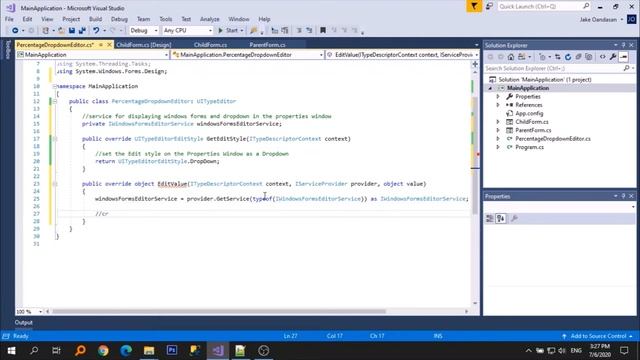Expand the PercentageDropdownEditor.cs tree node

click(498, 139)
